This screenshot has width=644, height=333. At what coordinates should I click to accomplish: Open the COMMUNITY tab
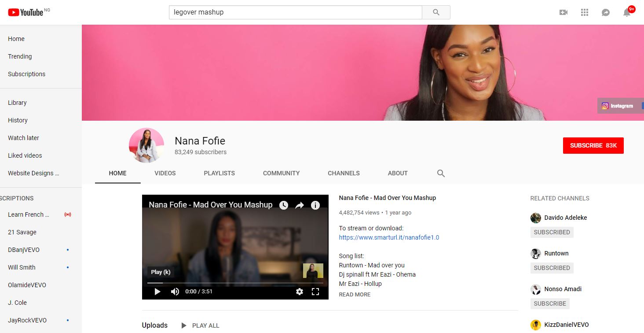pyautogui.click(x=282, y=173)
